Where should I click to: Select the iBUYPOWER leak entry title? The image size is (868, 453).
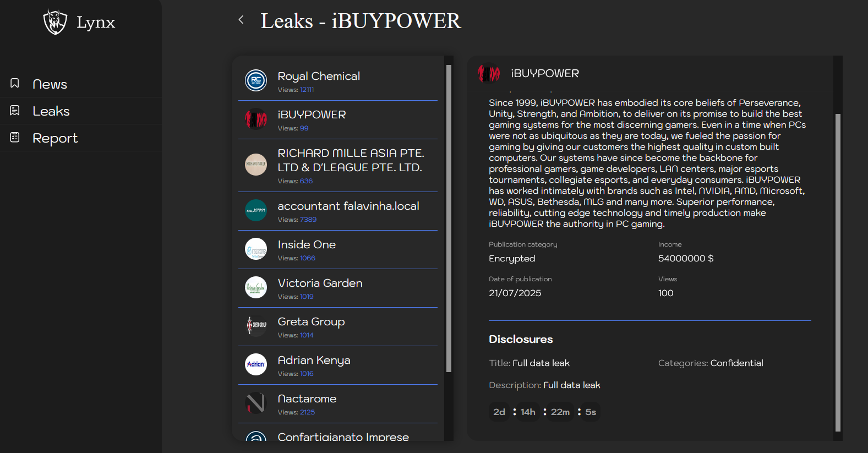(x=312, y=114)
